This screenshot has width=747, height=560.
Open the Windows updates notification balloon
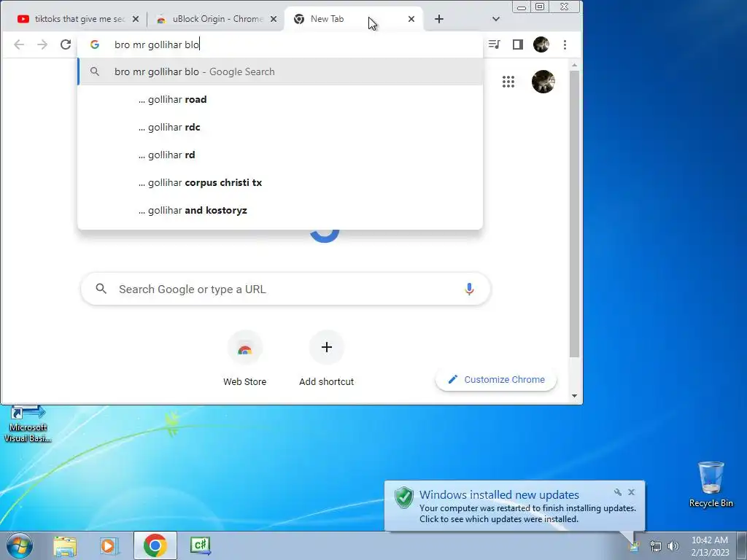pos(514,506)
